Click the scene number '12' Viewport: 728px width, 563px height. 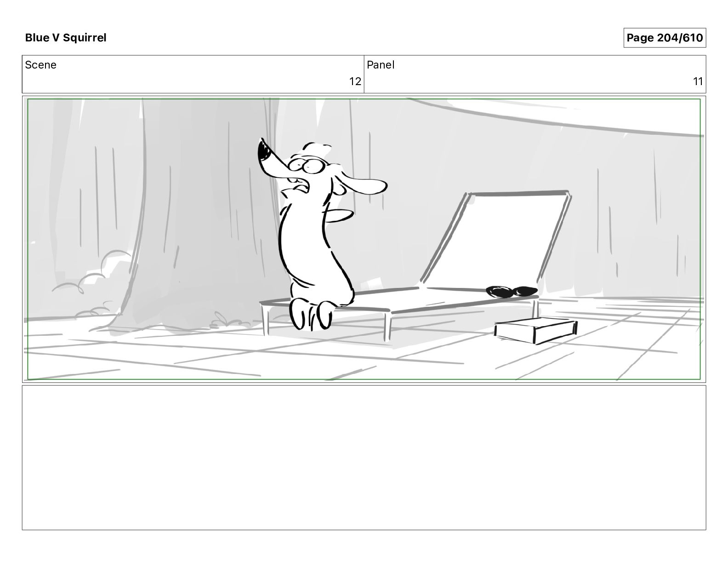point(355,81)
